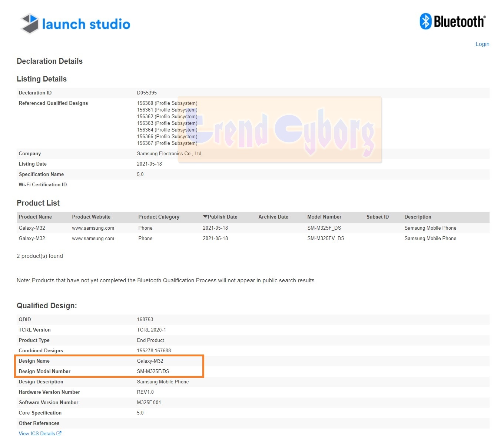504x436 pixels.
Task: Click the highlighted Design Name orange box
Action: click(109, 366)
